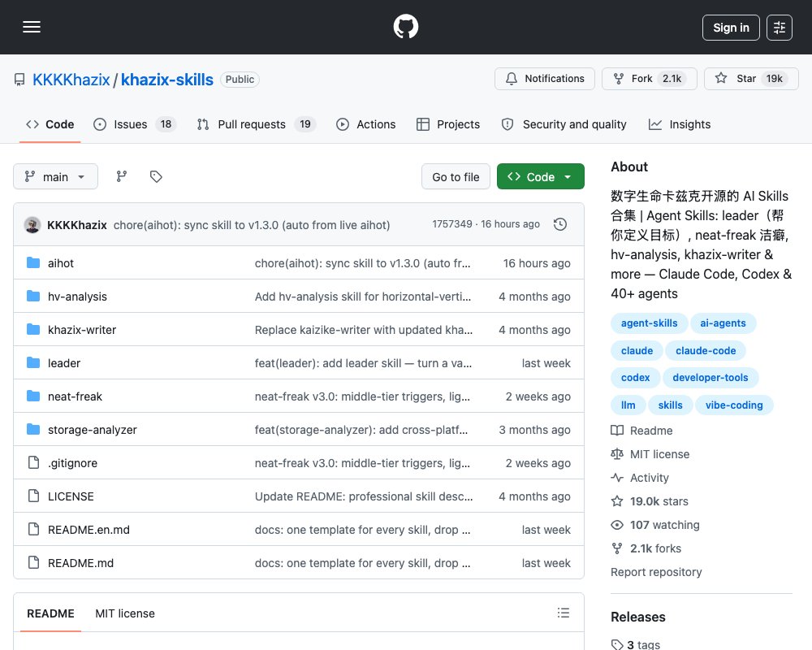
Task: Open the Pull requests tab
Action: tap(257, 124)
